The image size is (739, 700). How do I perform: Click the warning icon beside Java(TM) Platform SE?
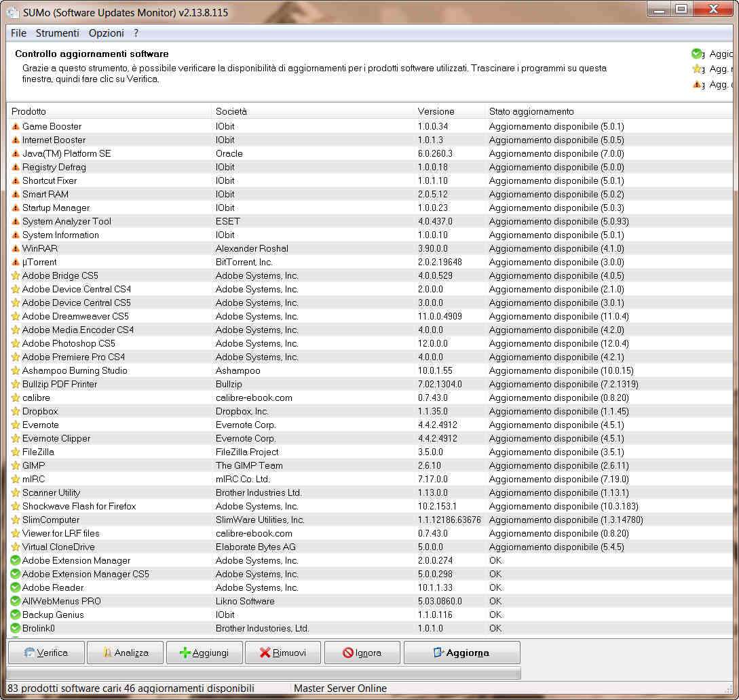(x=16, y=153)
